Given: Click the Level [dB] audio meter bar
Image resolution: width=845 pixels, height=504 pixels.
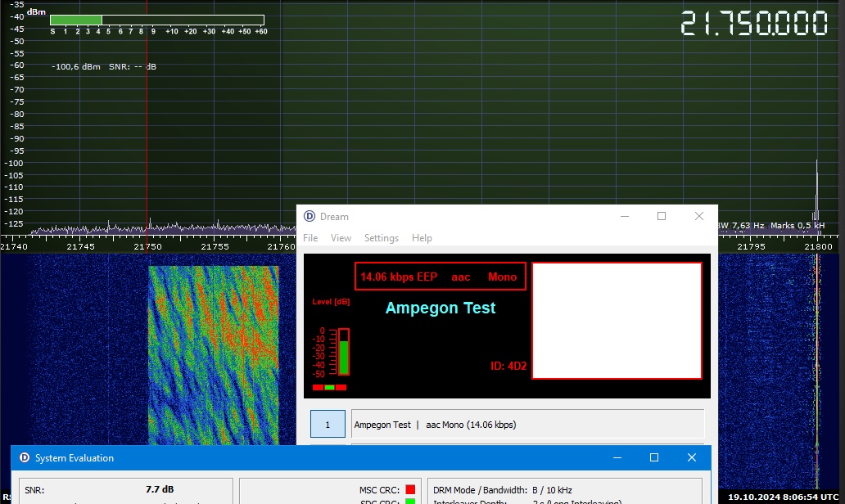Looking at the screenshot, I should 343,352.
